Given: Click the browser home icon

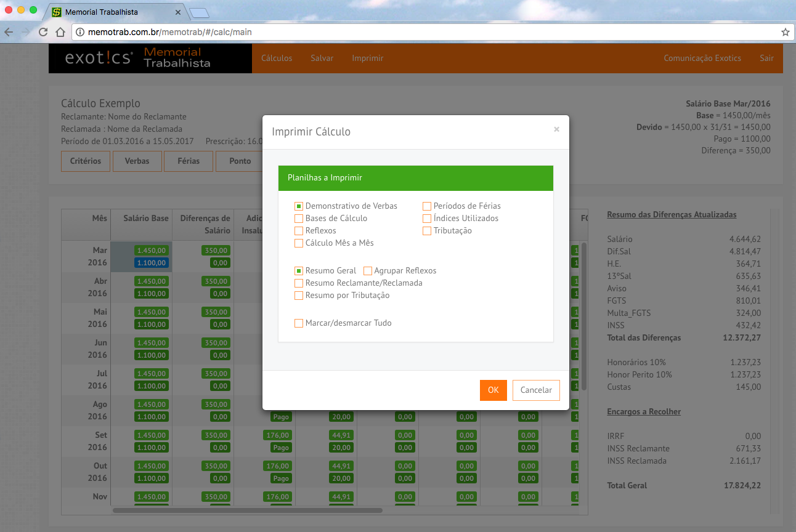Looking at the screenshot, I should pos(60,32).
